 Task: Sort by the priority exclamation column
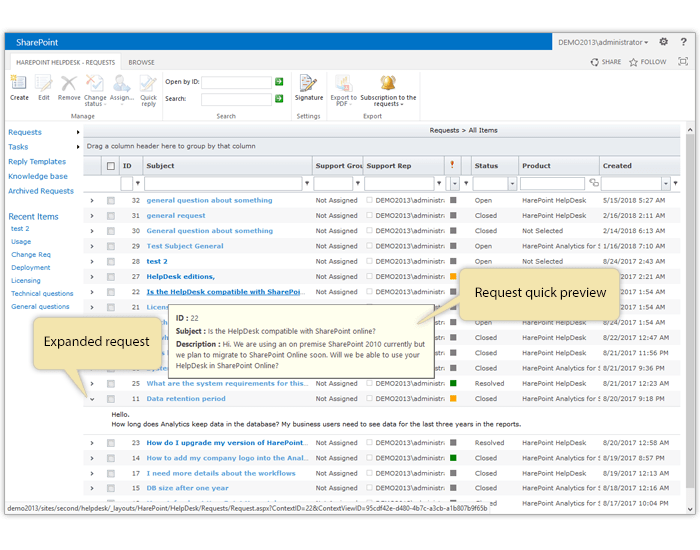[x=452, y=165]
